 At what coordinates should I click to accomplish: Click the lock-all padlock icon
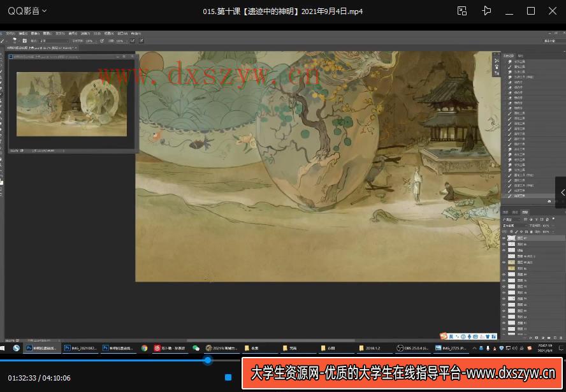532,232
